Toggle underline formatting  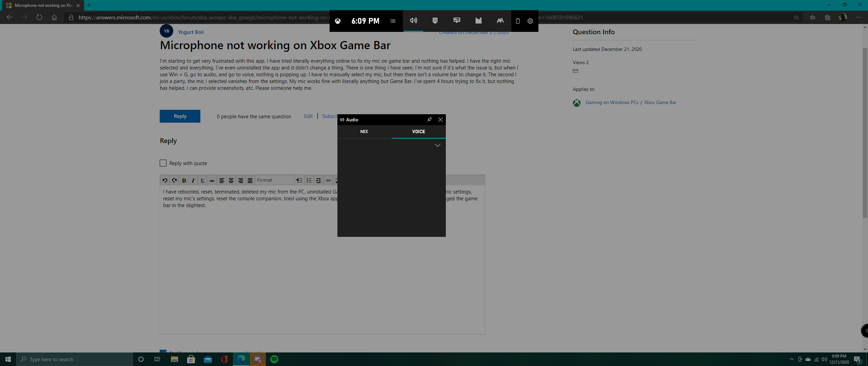[x=203, y=180]
